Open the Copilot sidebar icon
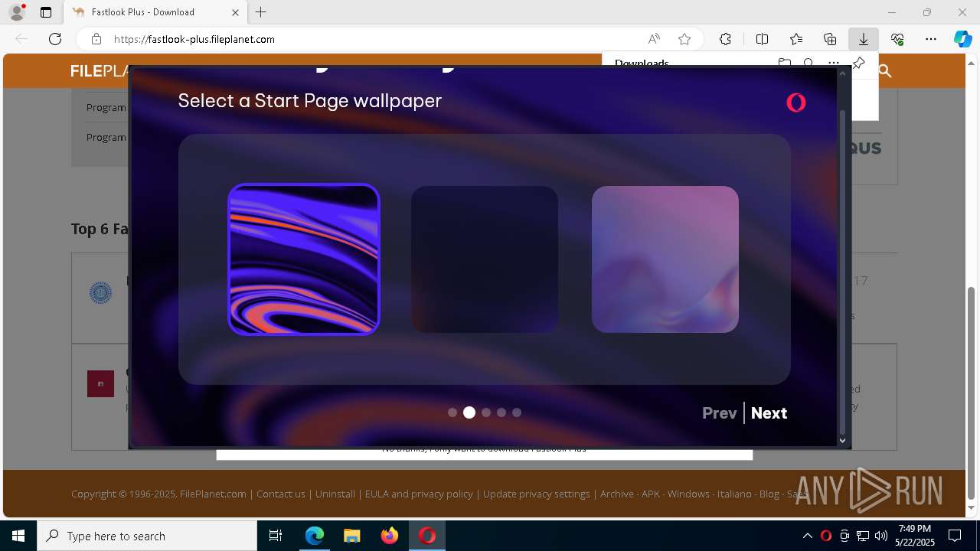The width and height of the screenshot is (980, 551). click(x=962, y=39)
